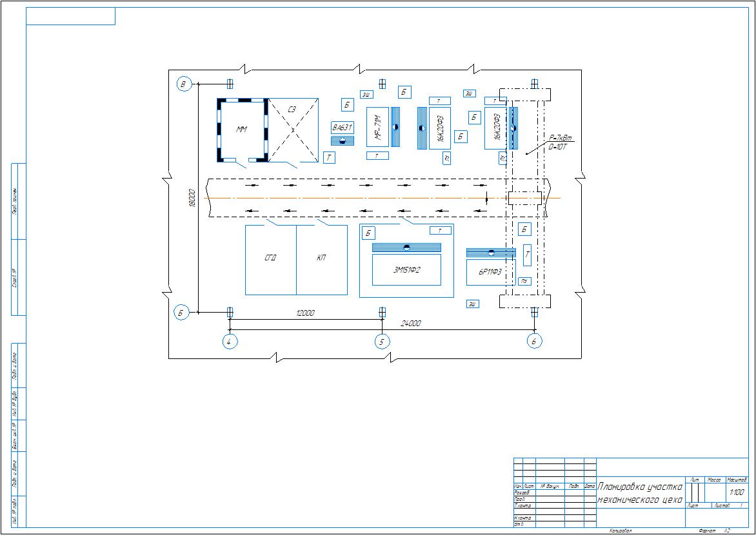Click the 12000 dimension text
This screenshot has width=756, height=535.
305,313
